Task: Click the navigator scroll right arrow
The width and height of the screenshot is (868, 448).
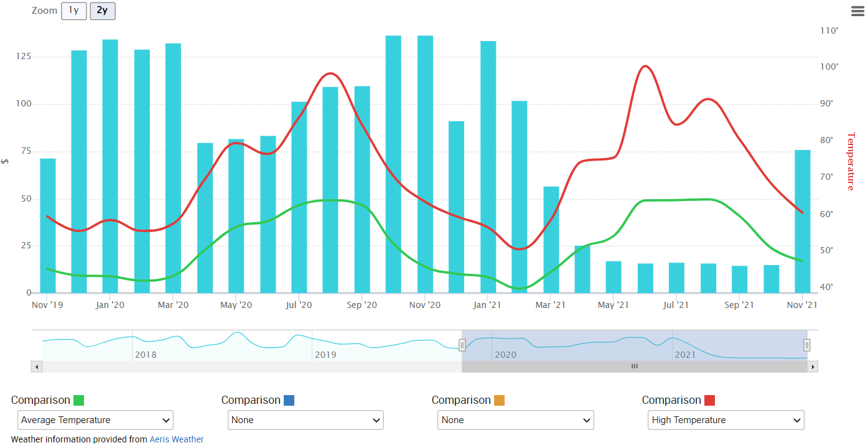Action: click(813, 366)
